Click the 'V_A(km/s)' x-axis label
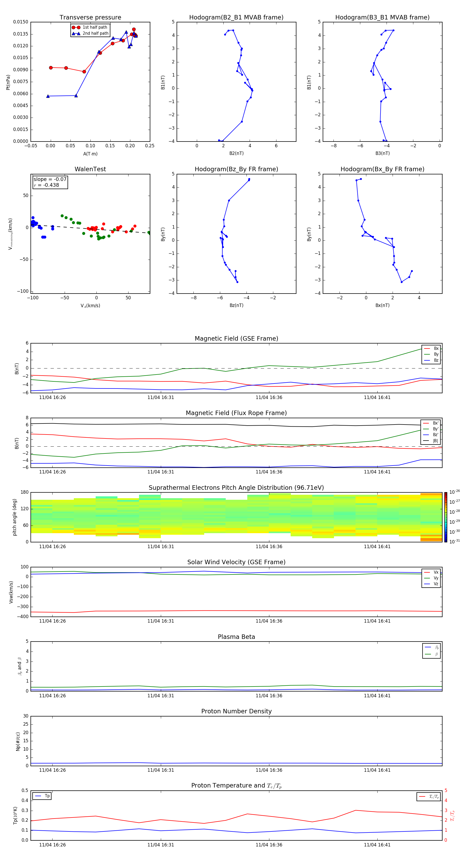The width and height of the screenshot is (473, 868). 90,306
